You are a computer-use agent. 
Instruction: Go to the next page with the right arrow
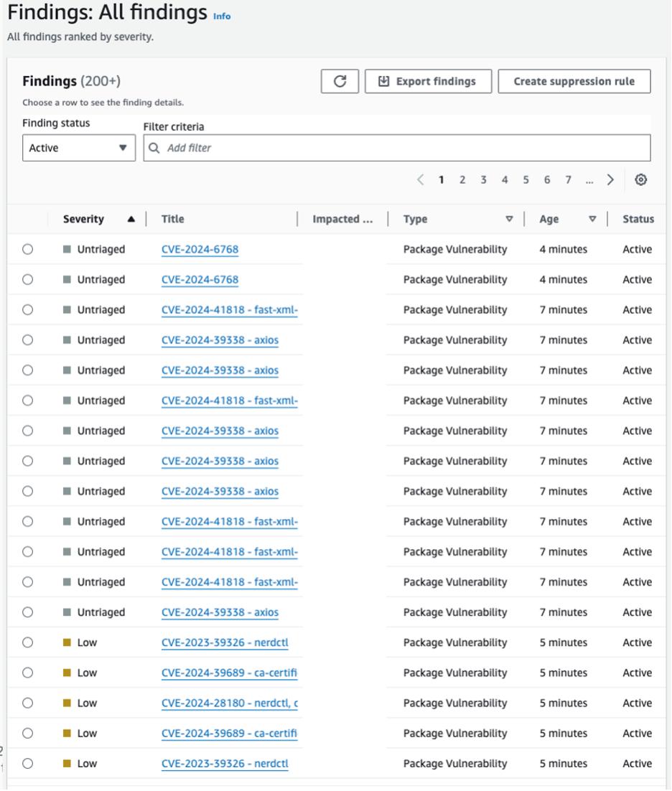[x=610, y=179]
